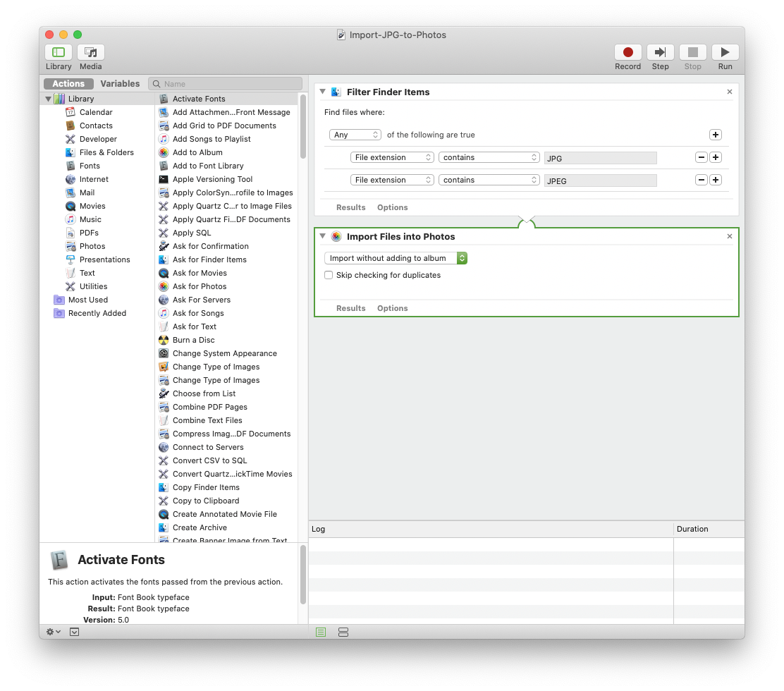Click the actions list scrollbar
Viewport: 784px width, 691px height.
click(x=303, y=126)
